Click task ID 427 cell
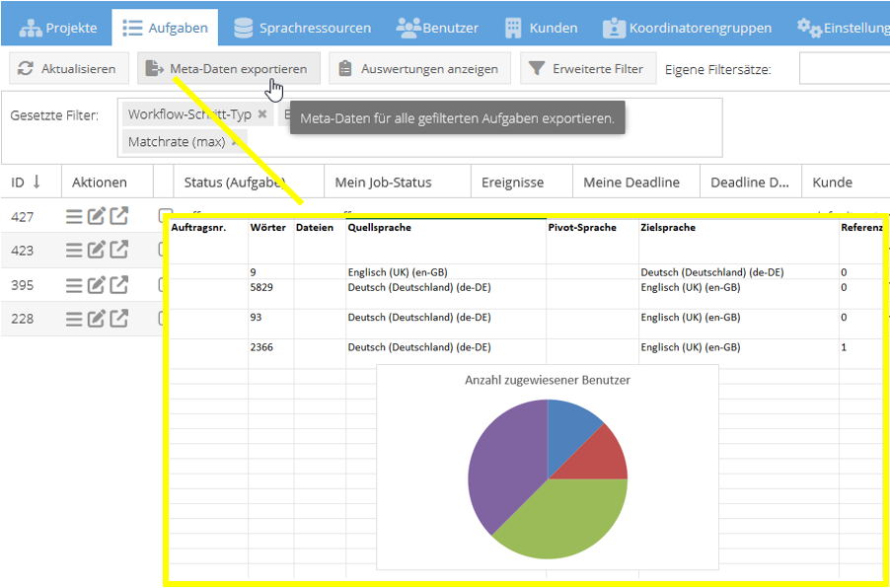The height and width of the screenshot is (588, 890). (22, 217)
